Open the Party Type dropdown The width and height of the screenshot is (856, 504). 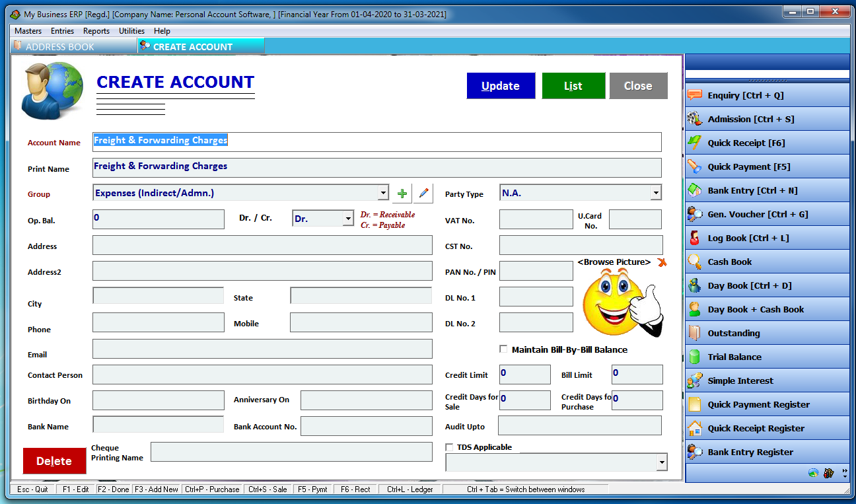pyautogui.click(x=655, y=193)
